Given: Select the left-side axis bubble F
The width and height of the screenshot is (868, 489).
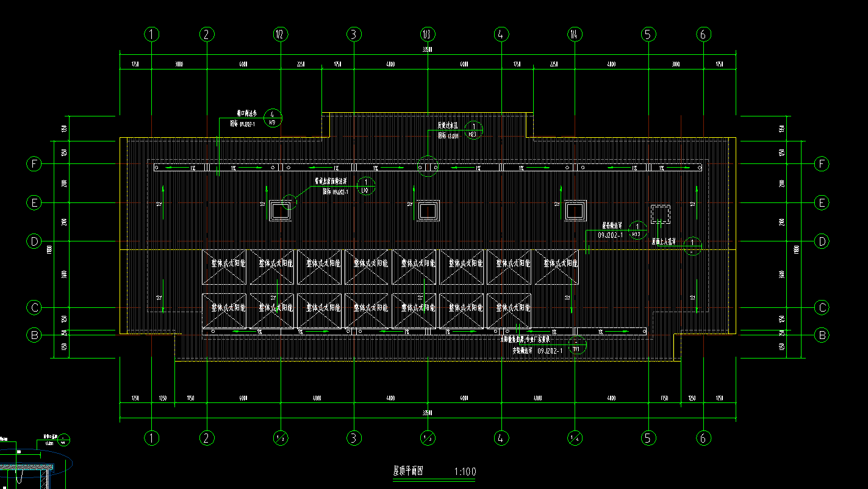Looking at the screenshot, I should pyautogui.click(x=34, y=164).
